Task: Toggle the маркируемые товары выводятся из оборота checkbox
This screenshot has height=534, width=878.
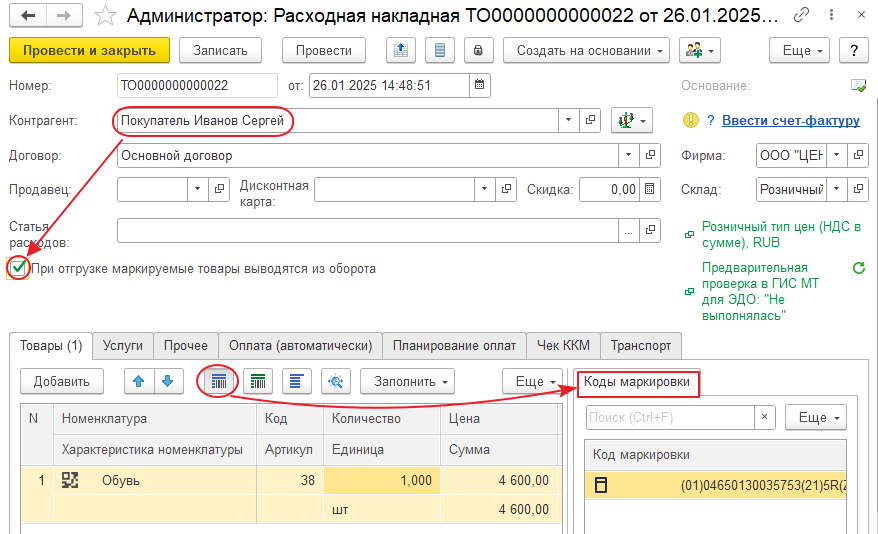Action: coord(18,268)
